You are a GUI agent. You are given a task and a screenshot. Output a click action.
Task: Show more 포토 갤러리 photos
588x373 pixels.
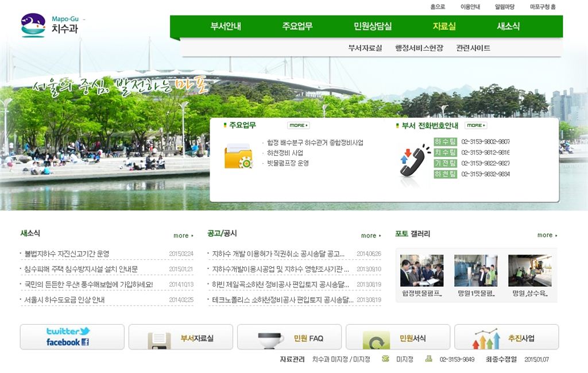547,235
